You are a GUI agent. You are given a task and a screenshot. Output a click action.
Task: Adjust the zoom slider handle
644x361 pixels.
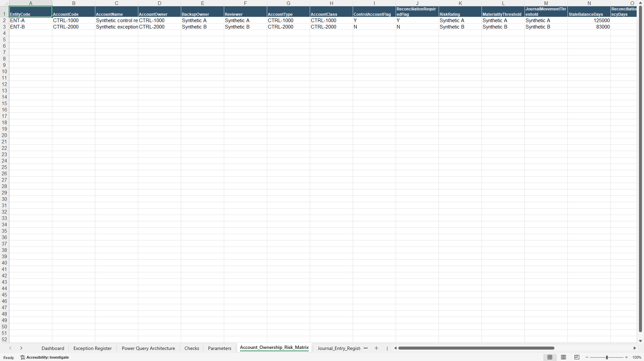607,357
